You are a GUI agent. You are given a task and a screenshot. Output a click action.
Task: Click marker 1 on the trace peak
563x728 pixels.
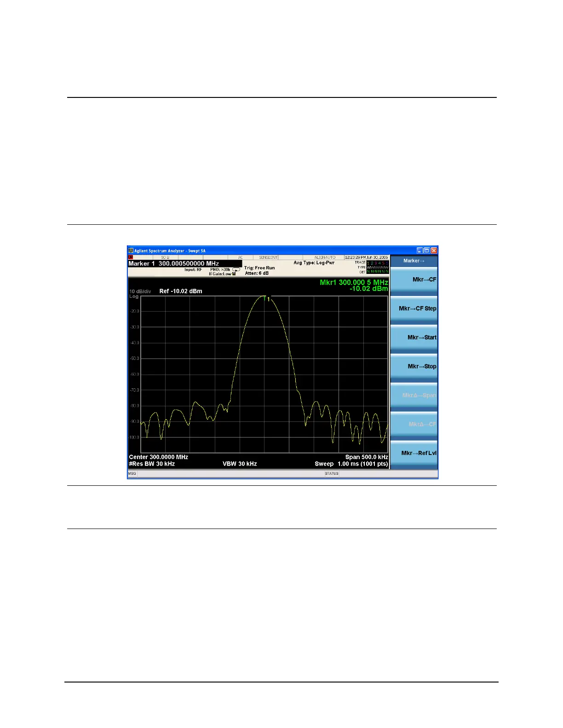click(265, 298)
